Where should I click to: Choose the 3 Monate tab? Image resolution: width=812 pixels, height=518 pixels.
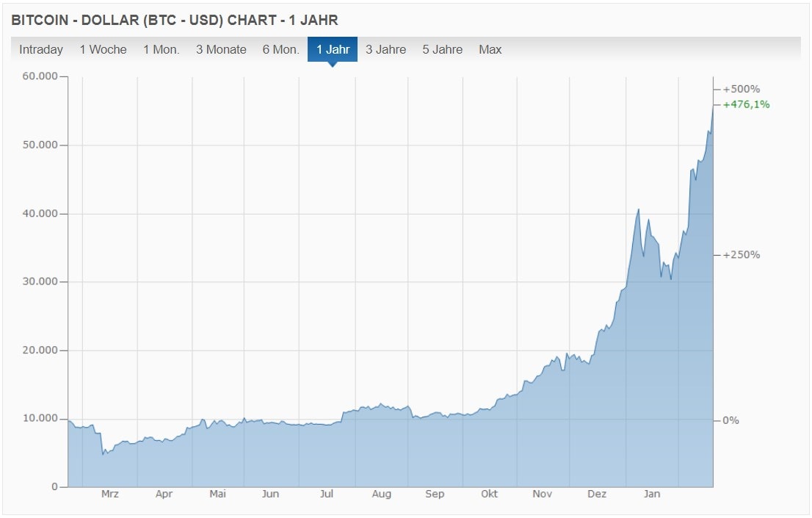[x=221, y=50]
